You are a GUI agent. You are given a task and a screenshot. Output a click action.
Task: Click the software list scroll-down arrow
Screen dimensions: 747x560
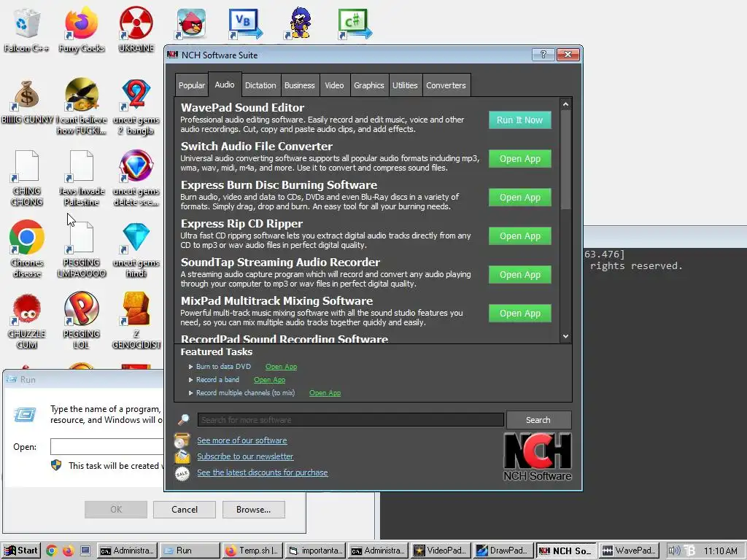click(565, 336)
